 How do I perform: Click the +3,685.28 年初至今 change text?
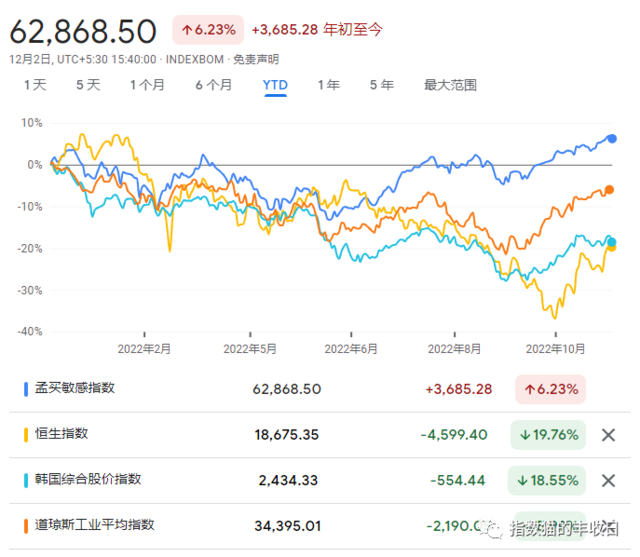317,30
